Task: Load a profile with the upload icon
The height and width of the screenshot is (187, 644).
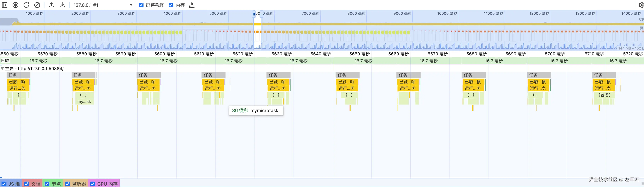Action: (51, 5)
